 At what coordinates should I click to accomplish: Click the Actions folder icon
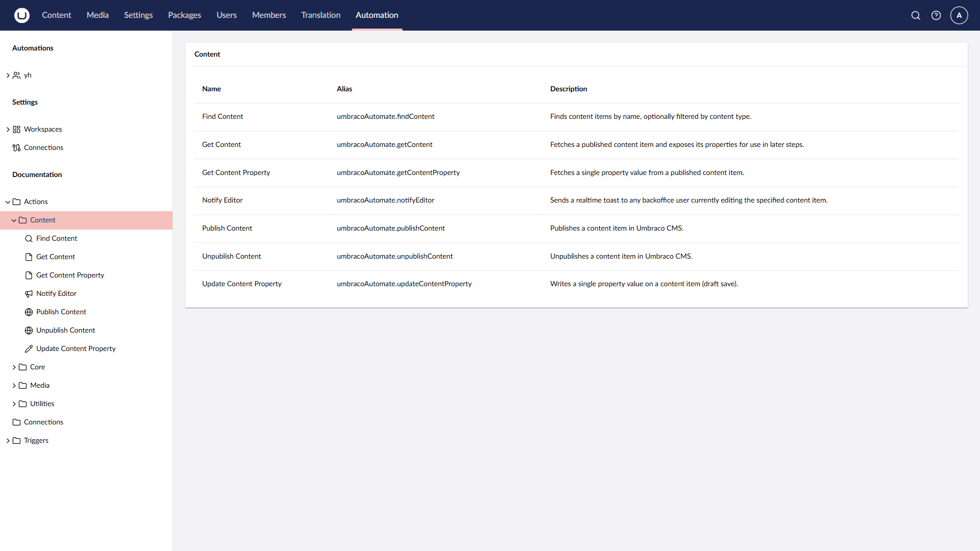[17, 202]
